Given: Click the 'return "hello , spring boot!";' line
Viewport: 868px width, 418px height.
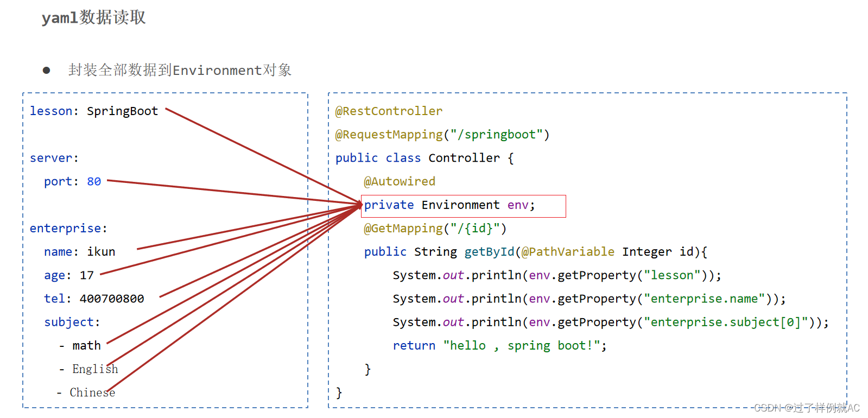Looking at the screenshot, I should [499, 346].
